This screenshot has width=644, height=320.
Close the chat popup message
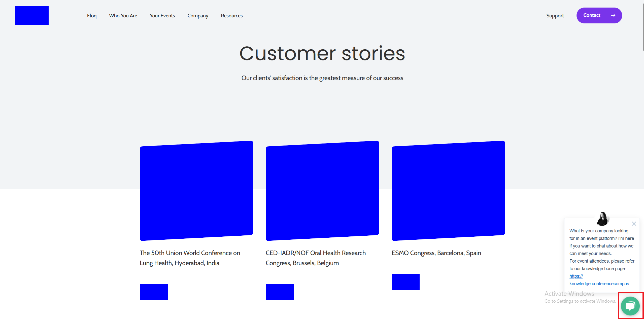click(x=634, y=224)
